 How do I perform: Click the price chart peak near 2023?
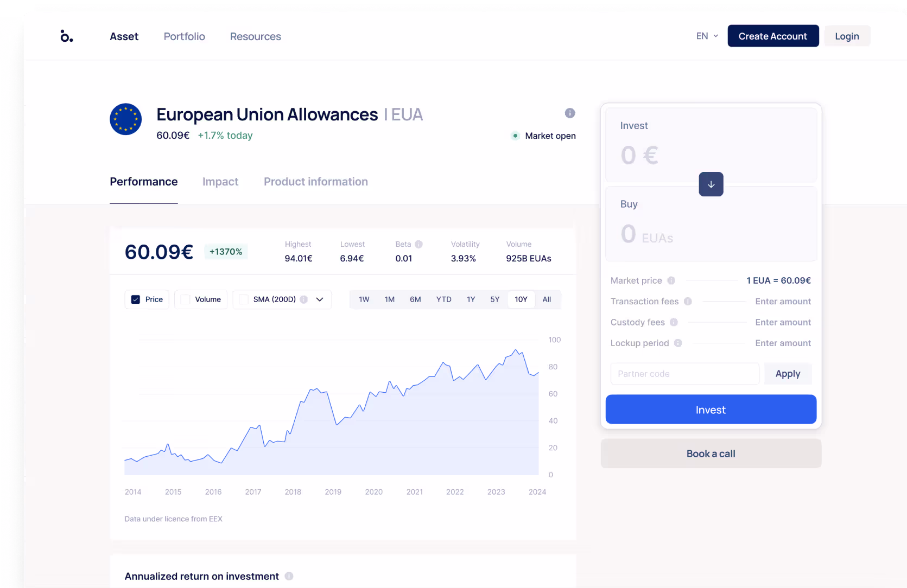pos(516,350)
